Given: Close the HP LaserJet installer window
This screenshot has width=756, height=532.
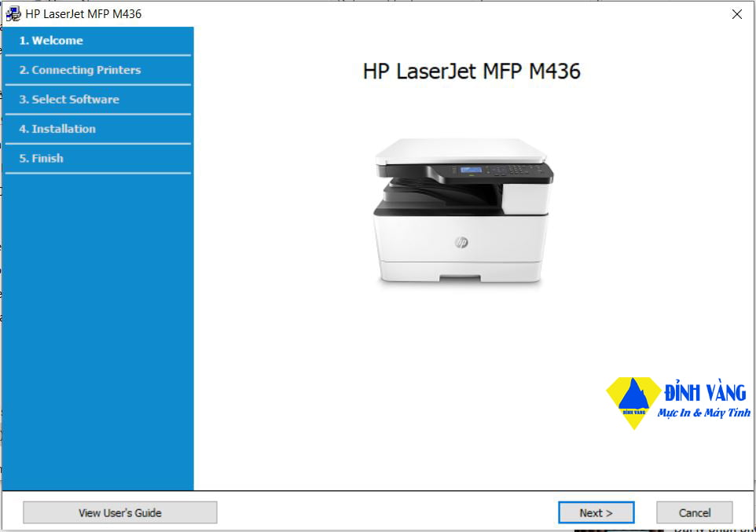Looking at the screenshot, I should pyautogui.click(x=736, y=14).
